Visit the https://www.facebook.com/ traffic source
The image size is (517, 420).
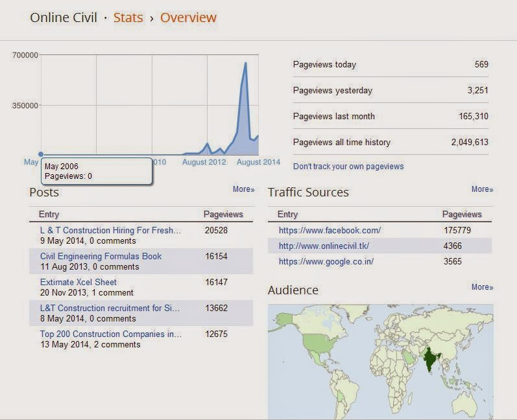pyautogui.click(x=330, y=230)
